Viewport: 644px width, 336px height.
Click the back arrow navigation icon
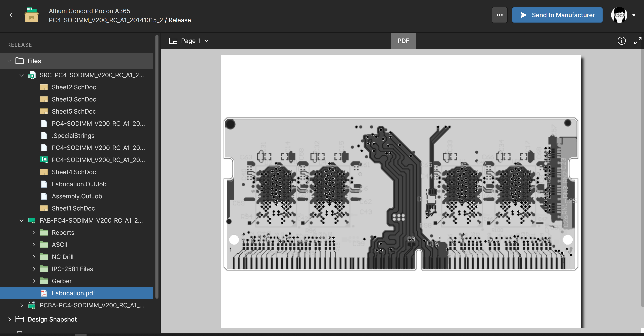[11, 15]
